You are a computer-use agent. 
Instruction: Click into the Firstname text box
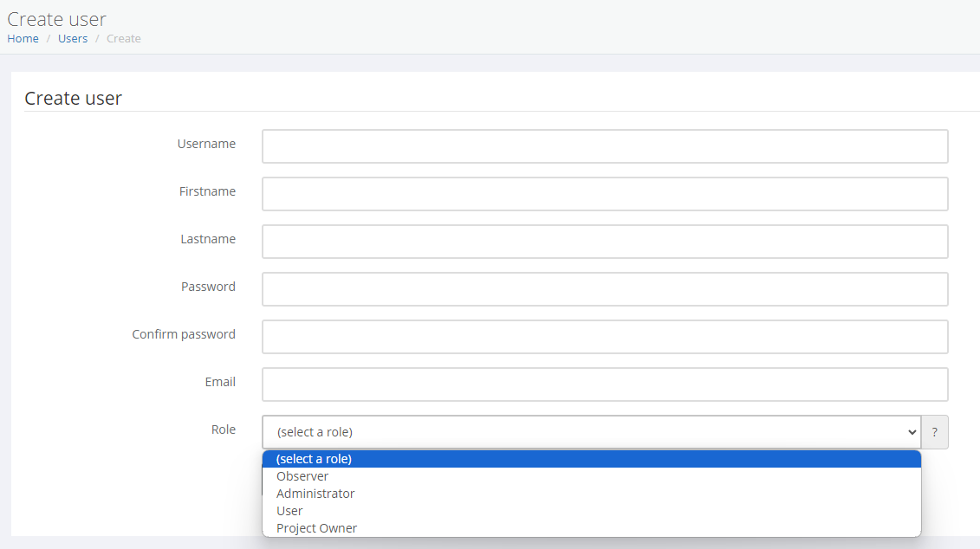[605, 194]
